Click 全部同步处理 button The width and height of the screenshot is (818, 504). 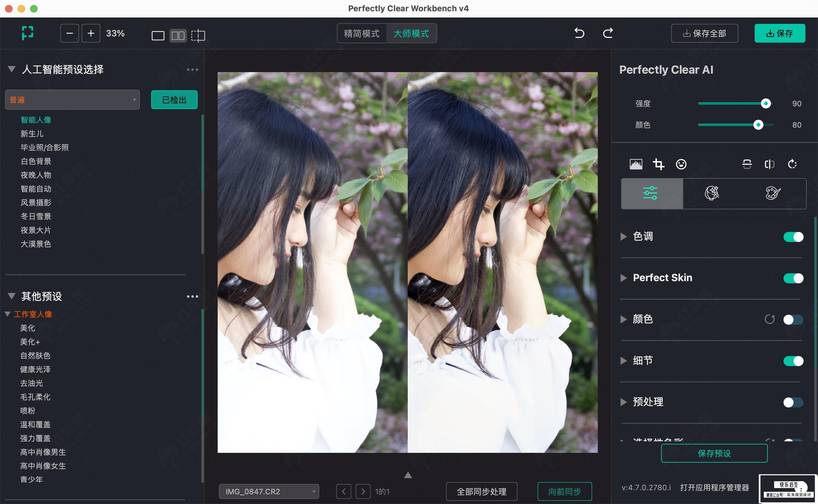(x=481, y=491)
